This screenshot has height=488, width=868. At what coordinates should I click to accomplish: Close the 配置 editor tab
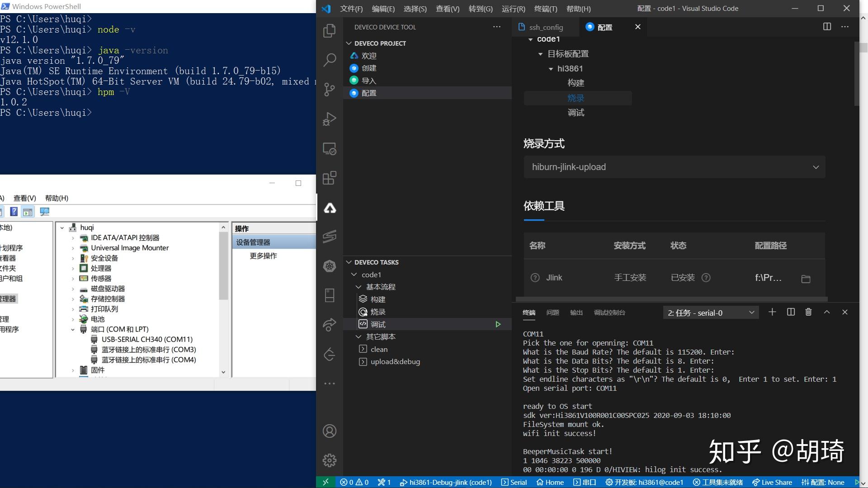click(637, 27)
